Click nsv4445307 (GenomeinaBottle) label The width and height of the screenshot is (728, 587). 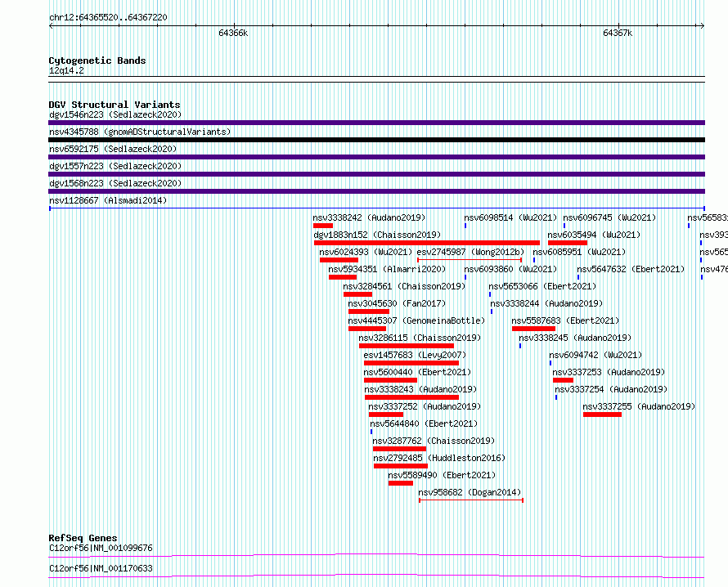coord(416,320)
